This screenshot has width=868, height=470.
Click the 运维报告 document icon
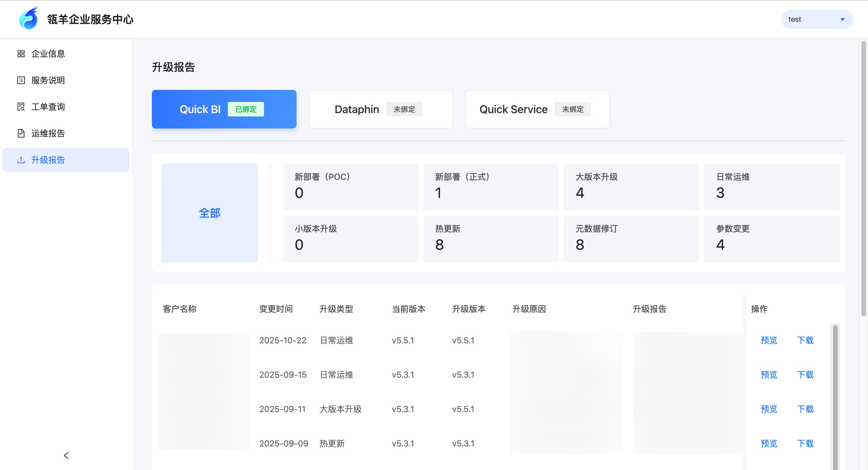coord(21,134)
